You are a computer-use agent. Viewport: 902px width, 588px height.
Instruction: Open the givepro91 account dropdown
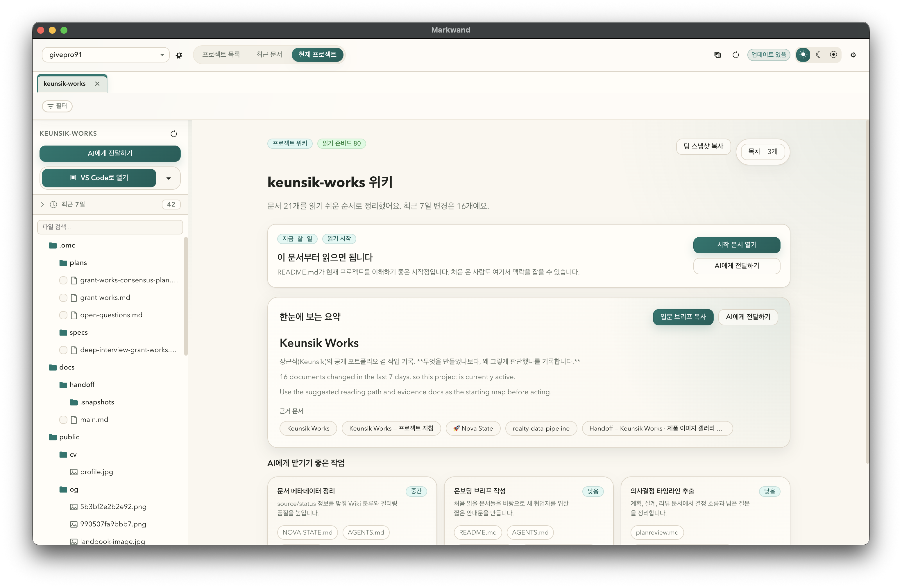coord(105,55)
